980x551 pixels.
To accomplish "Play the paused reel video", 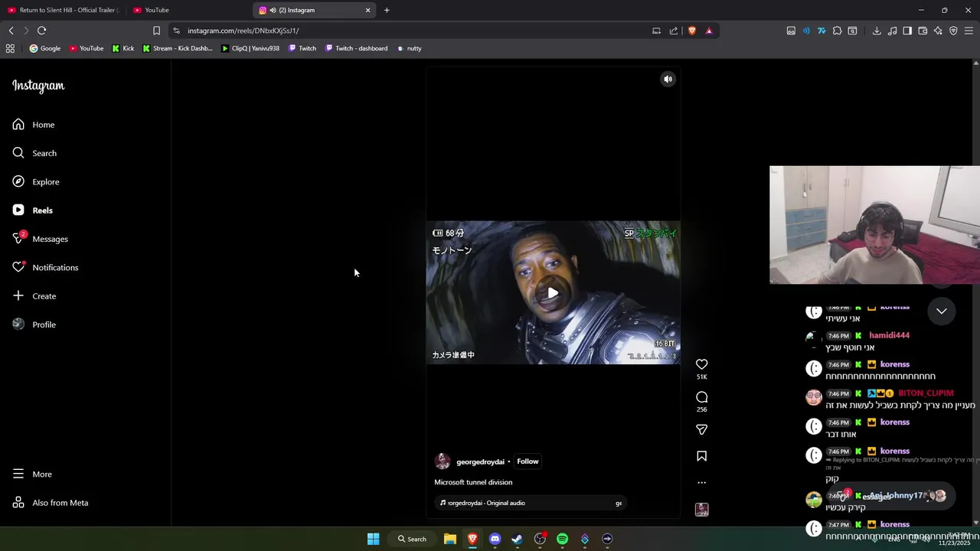I will coord(553,292).
